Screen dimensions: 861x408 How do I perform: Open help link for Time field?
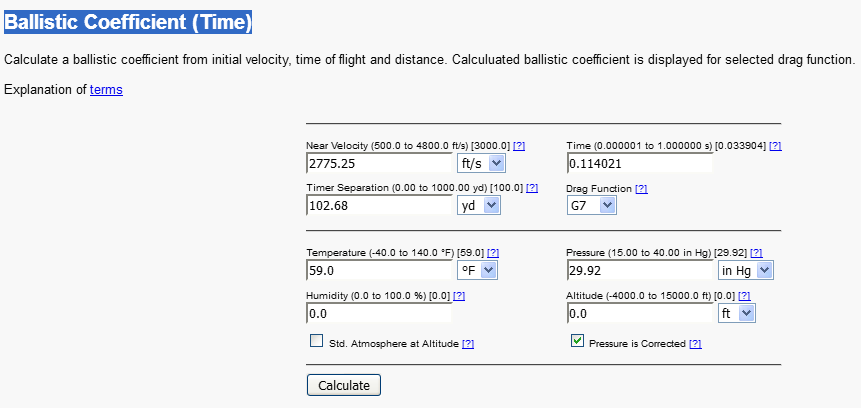(x=775, y=146)
